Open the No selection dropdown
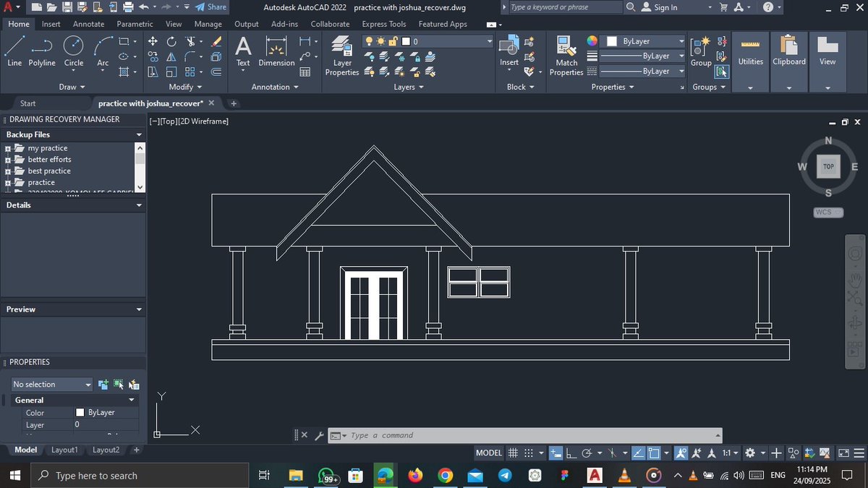The width and height of the screenshot is (868, 488). pyautogui.click(x=52, y=385)
